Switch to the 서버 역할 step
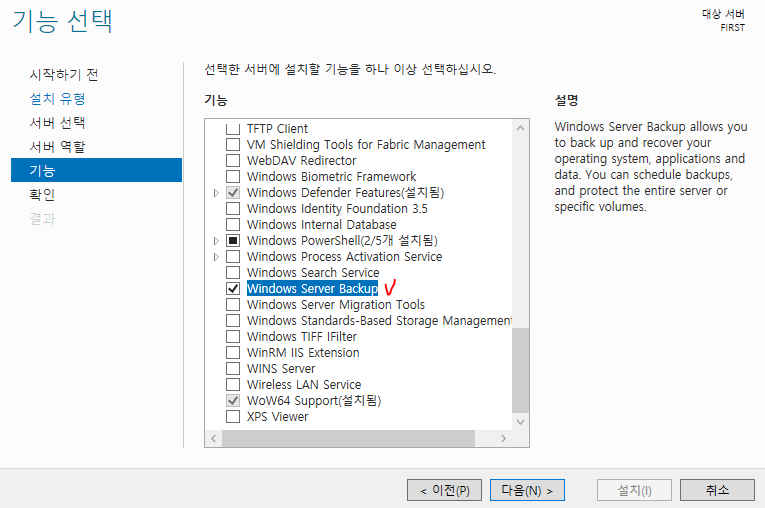This screenshot has height=508, width=765. 58,146
